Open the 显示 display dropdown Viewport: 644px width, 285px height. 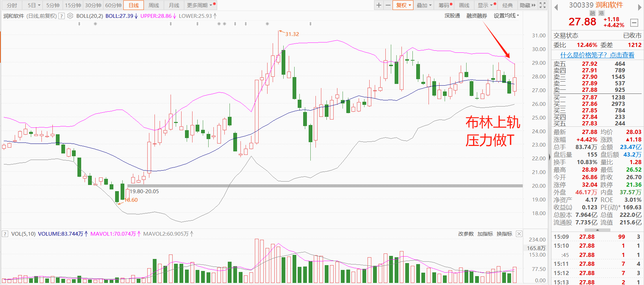pos(486,5)
